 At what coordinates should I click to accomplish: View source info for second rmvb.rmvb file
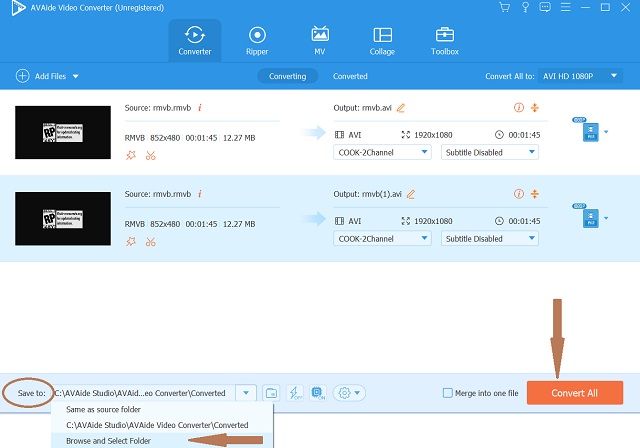coord(200,194)
